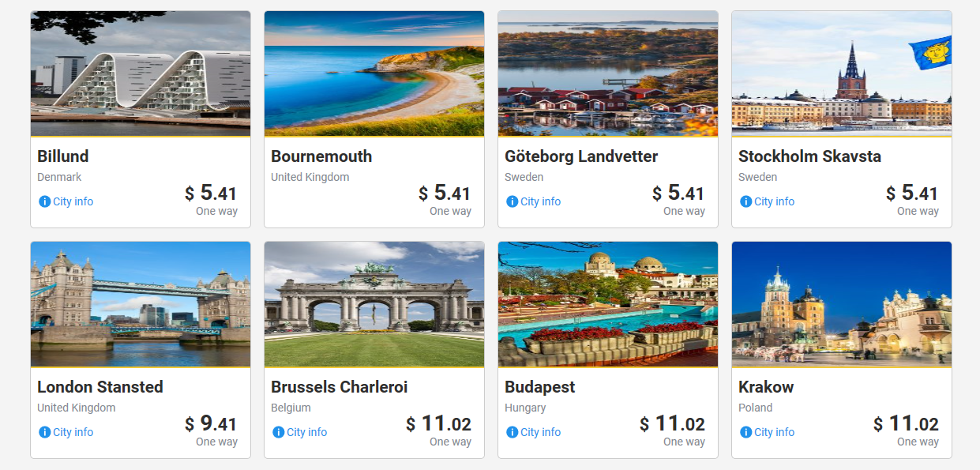The width and height of the screenshot is (980, 470).
Task: Select the London Stansted Tower Bridge image
Action: [x=141, y=304]
